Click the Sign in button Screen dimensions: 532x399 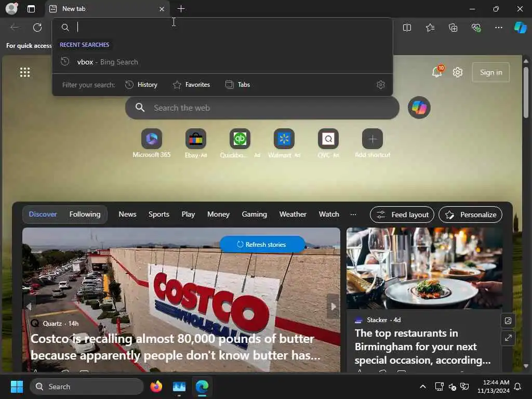pyautogui.click(x=490, y=72)
